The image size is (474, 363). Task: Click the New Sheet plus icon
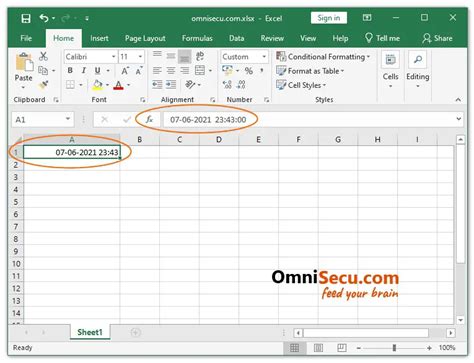point(135,332)
